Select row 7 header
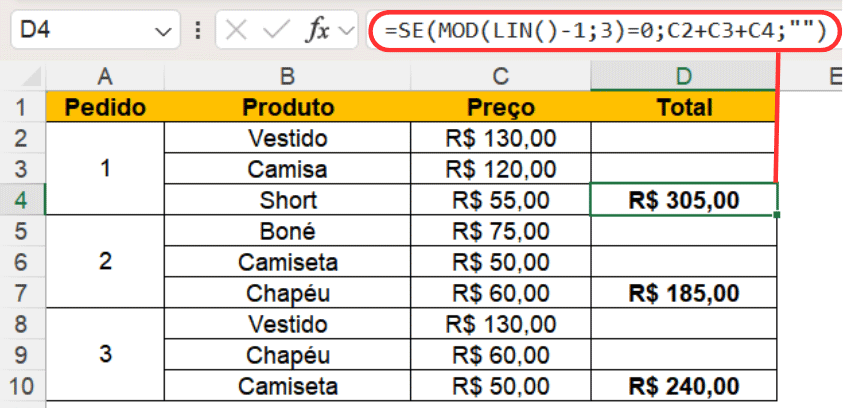The image size is (843, 408). point(22,293)
